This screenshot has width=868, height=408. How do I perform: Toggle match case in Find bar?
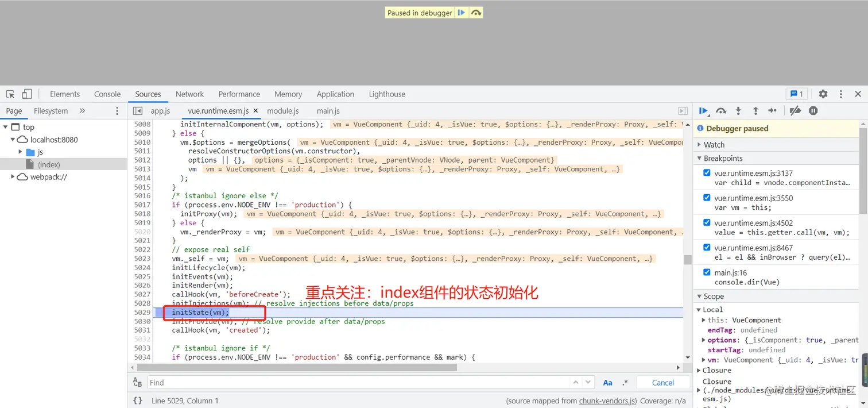[x=608, y=383]
